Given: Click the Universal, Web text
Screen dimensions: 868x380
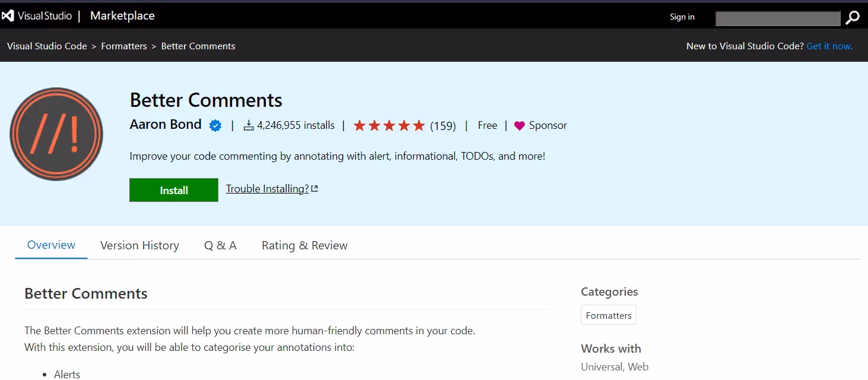Looking at the screenshot, I should (x=615, y=367).
